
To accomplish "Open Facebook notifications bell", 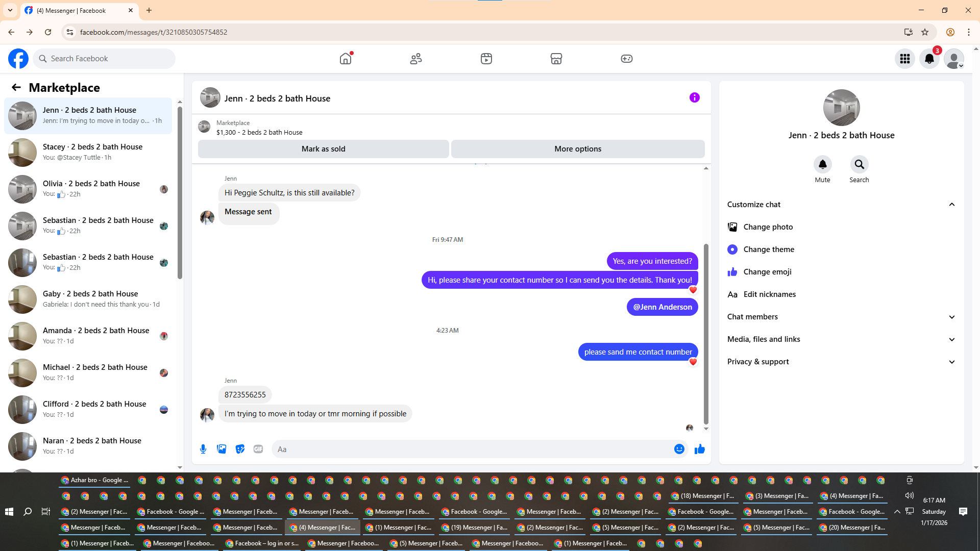I will [x=929, y=59].
